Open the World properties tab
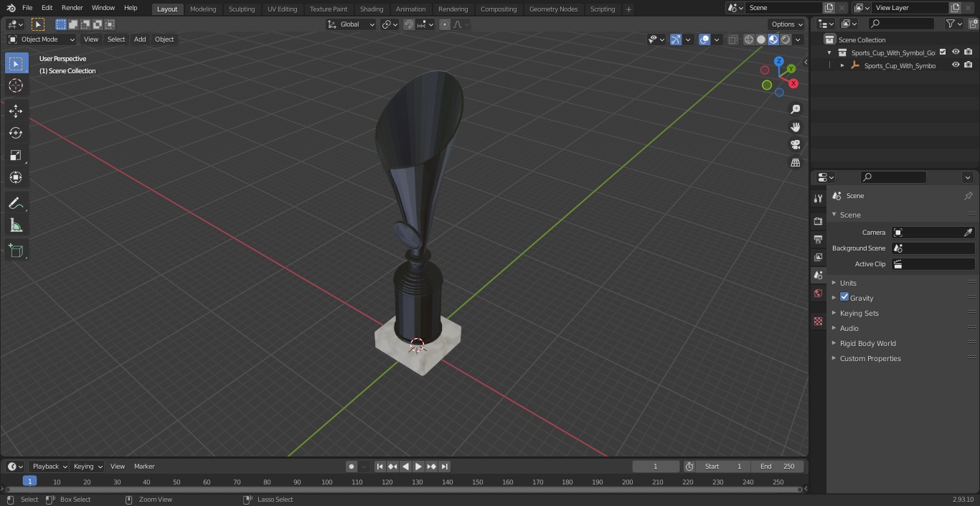Screen dimensions: 980x506 tap(818, 294)
